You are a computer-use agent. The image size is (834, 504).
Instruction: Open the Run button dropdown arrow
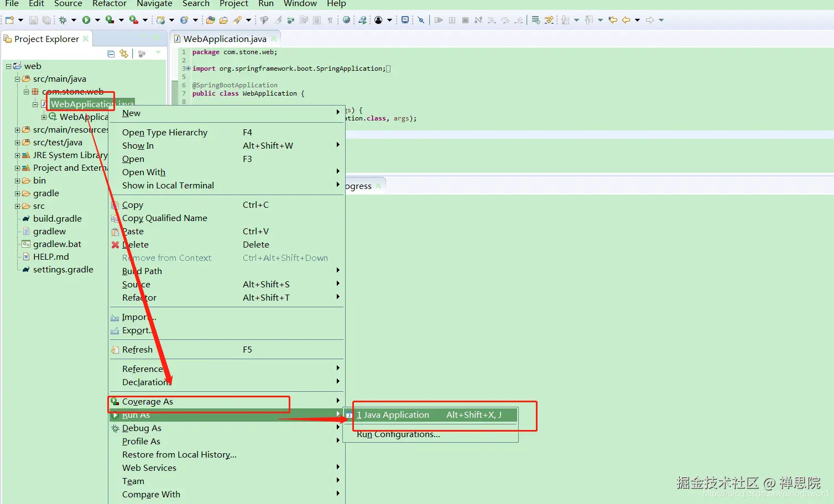(x=97, y=20)
